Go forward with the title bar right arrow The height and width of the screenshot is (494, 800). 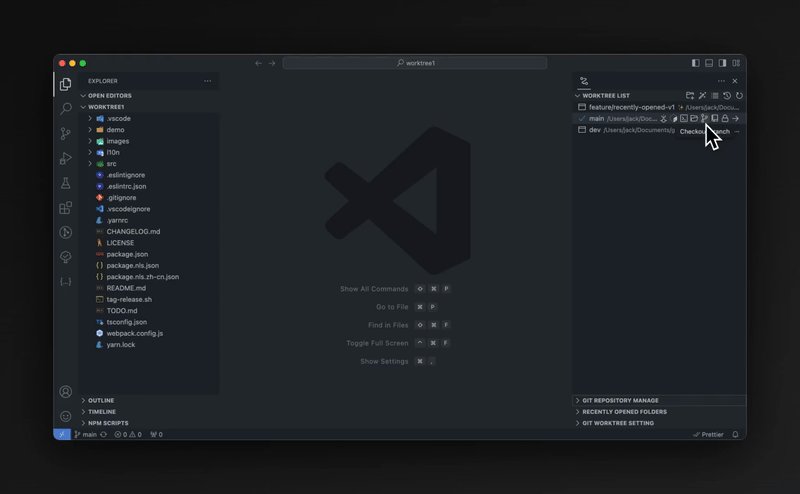pyautogui.click(x=272, y=63)
